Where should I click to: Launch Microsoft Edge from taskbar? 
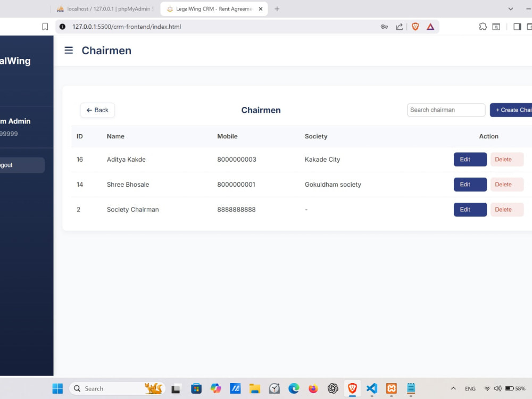(294, 388)
